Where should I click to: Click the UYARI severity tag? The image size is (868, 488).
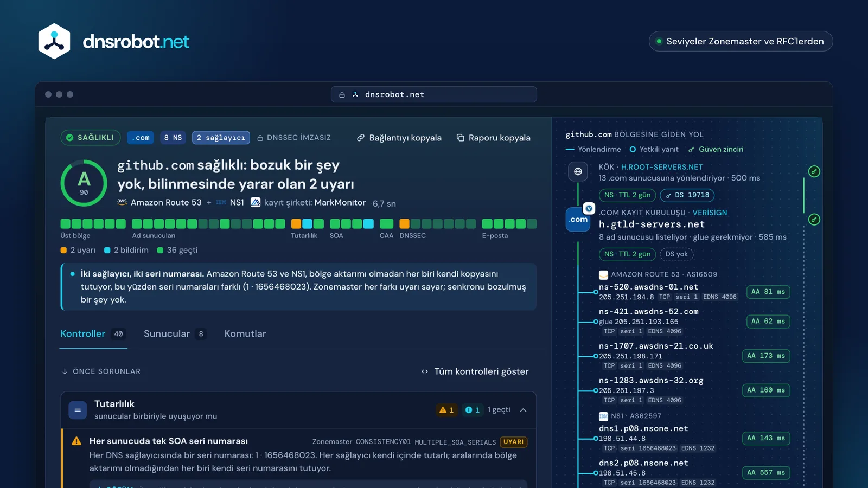(513, 442)
